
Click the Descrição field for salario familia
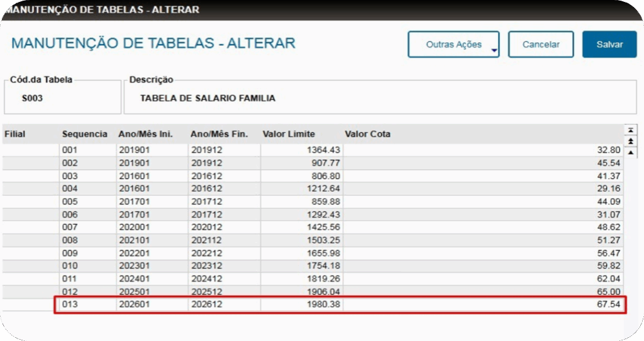[x=208, y=99]
